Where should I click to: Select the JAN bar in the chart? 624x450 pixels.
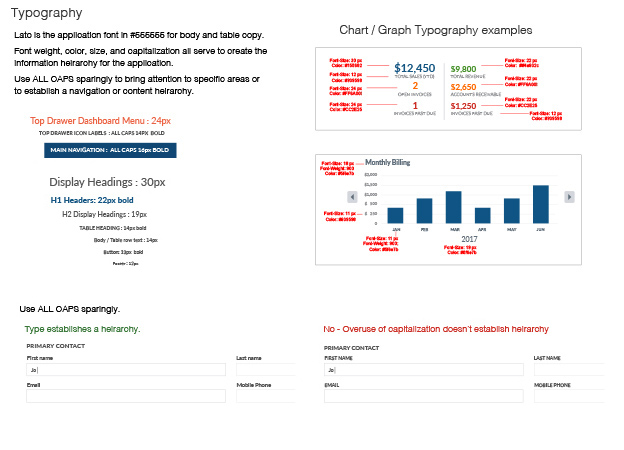(395, 215)
